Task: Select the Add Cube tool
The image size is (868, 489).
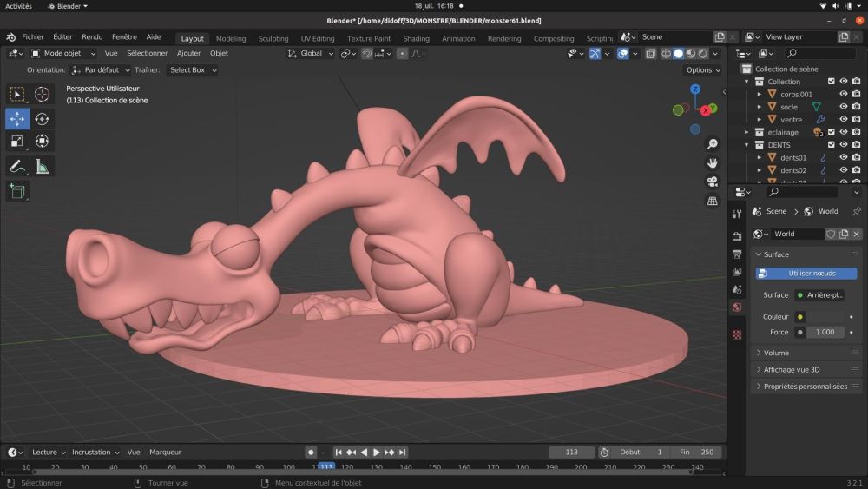Action: (17, 192)
